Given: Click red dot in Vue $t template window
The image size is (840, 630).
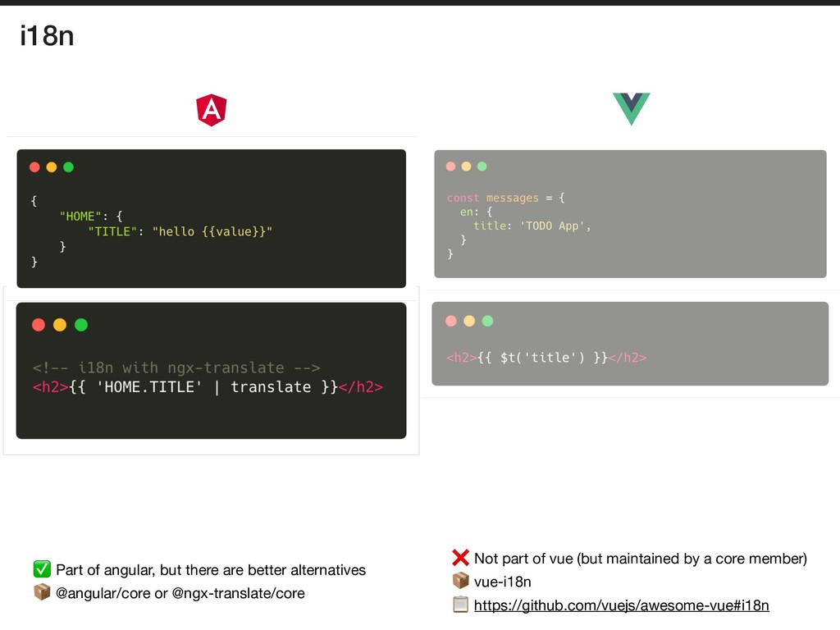Looking at the screenshot, I should click(451, 321).
